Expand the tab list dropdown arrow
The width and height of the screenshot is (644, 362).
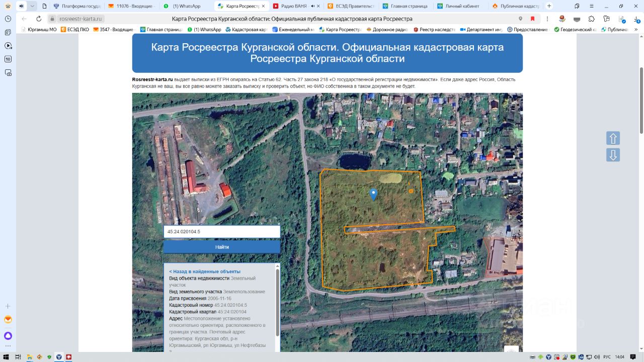32,6
